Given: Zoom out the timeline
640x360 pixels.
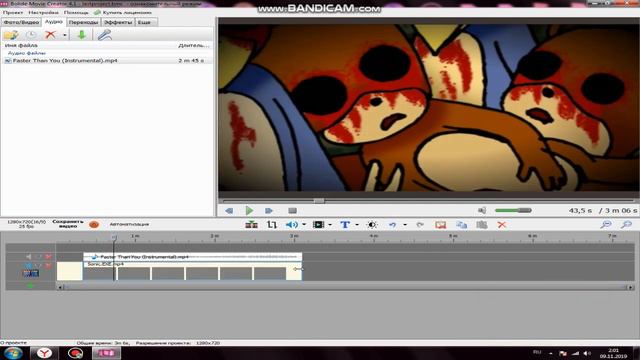Looking at the screenshot, I should (x=606, y=224).
